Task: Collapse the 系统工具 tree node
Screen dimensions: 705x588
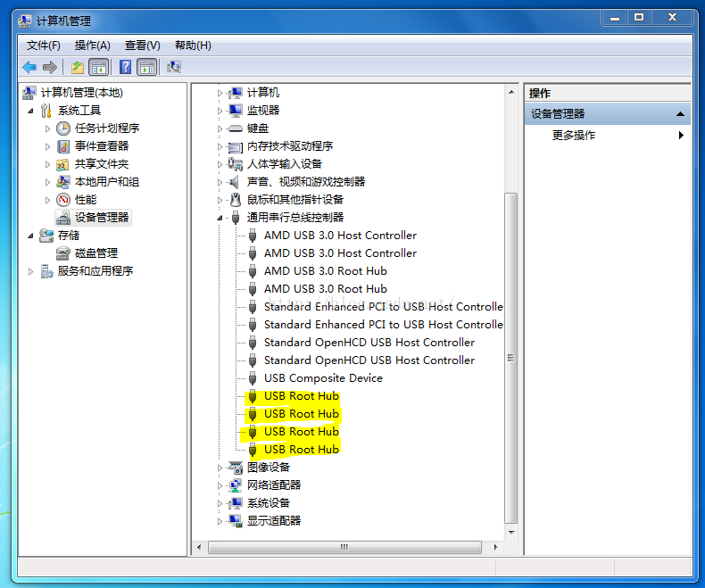Action: coord(30,111)
